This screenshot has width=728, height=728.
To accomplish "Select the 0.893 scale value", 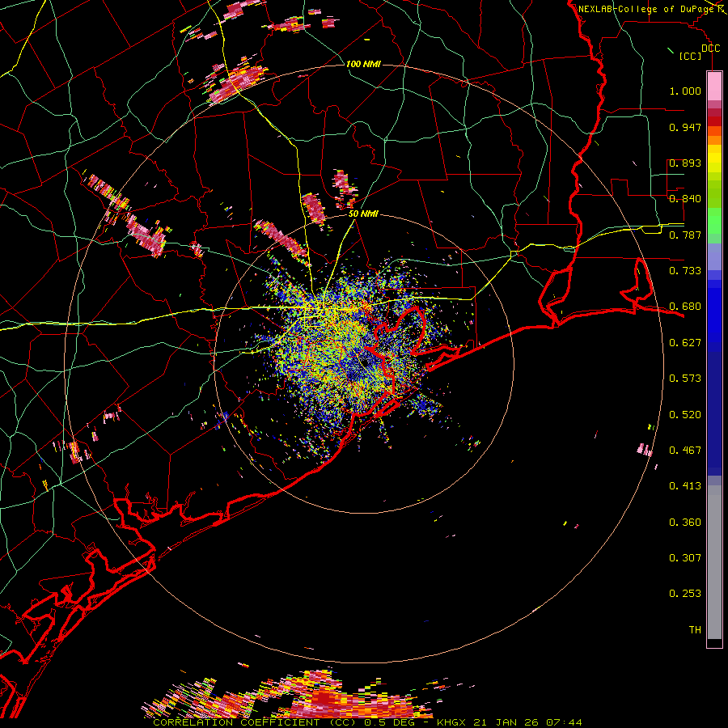I will click(x=685, y=163).
